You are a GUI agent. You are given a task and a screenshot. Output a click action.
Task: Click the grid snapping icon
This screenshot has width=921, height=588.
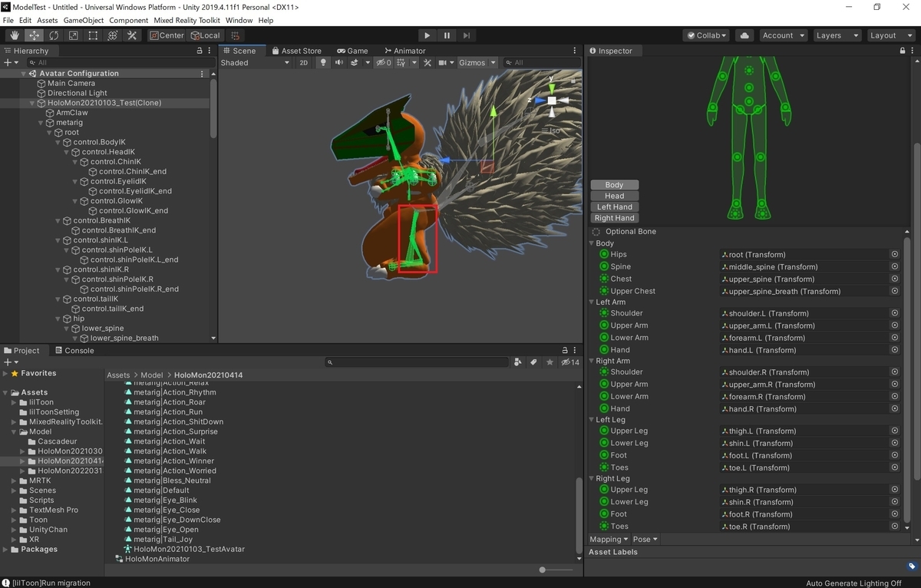tap(235, 35)
